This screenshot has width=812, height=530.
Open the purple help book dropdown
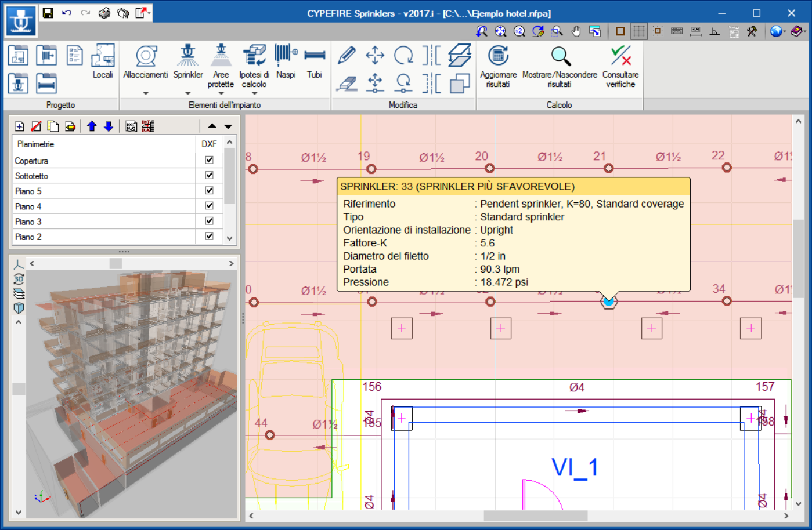click(x=804, y=31)
